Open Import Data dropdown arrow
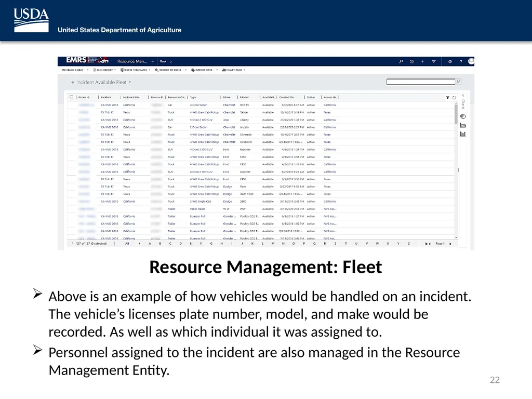The height and width of the screenshot is (399, 532). (217, 70)
